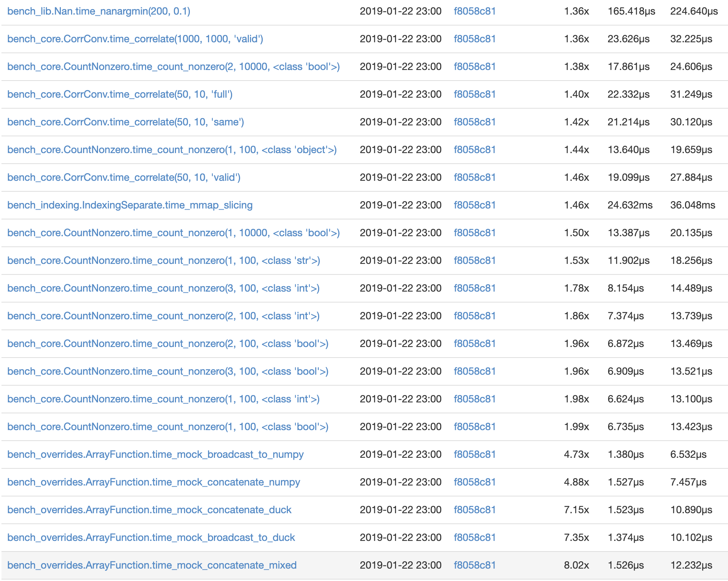Click time_count_nonzero(1, 100, str) benchmark link
Viewport: 728px width, 581px height.
coord(164,261)
